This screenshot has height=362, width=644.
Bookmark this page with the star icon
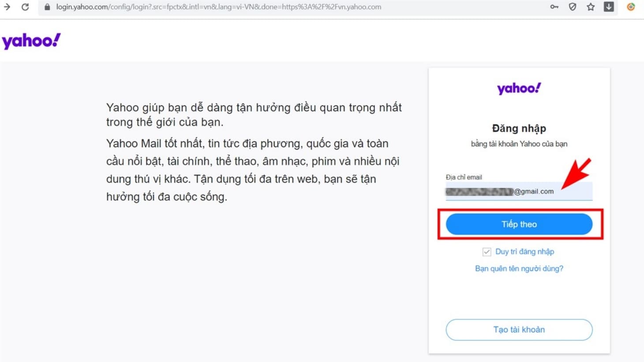coord(591,7)
